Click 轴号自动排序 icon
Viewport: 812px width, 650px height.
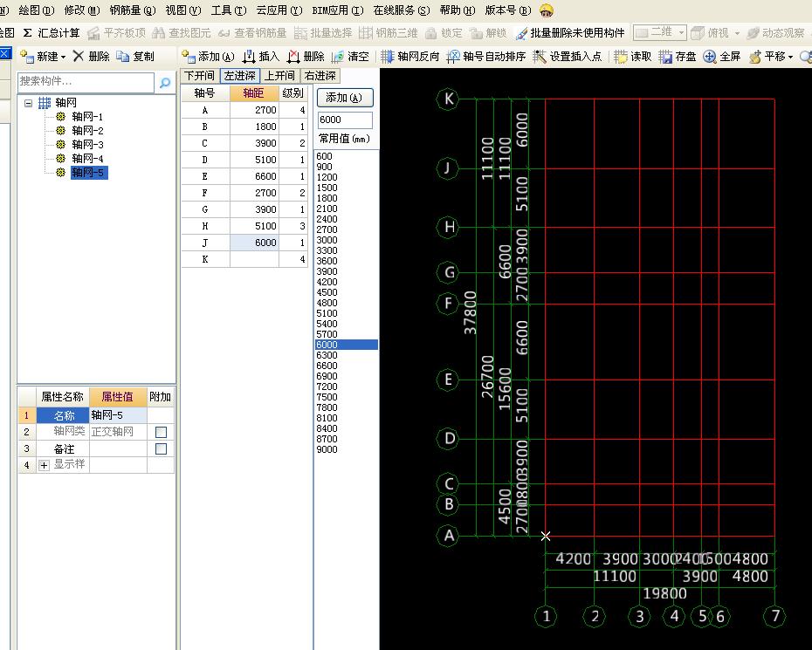pyautogui.click(x=453, y=56)
